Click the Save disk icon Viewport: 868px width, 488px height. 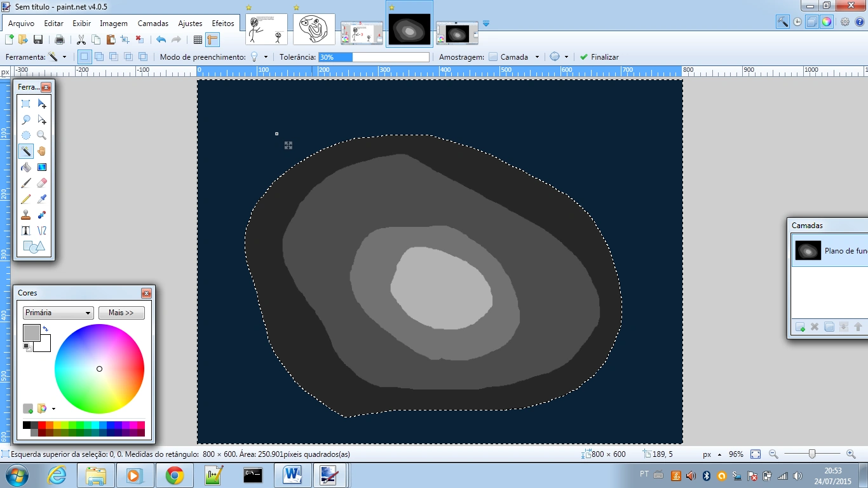[38, 39]
